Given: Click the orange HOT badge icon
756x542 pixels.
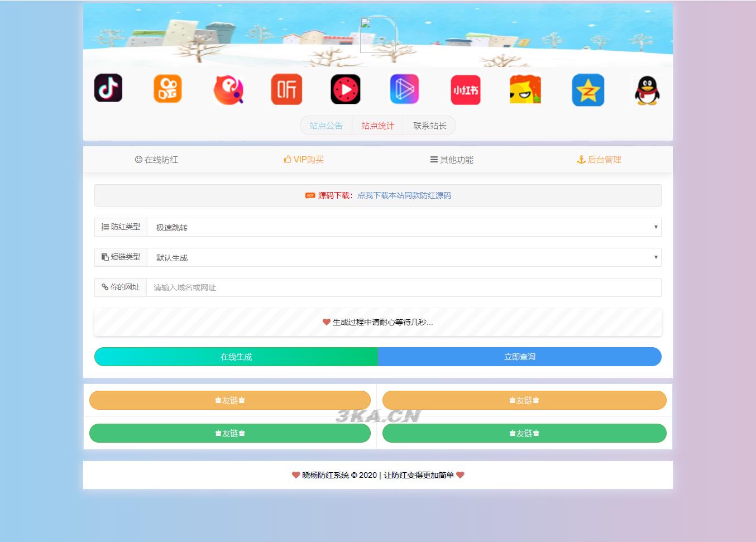Looking at the screenshot, I should [x=310, y=195].
